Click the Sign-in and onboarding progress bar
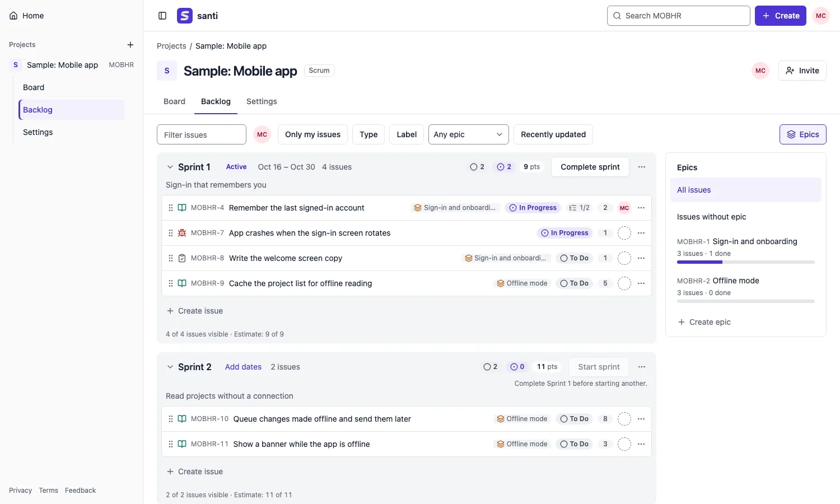840x504 pixels. 746,262
